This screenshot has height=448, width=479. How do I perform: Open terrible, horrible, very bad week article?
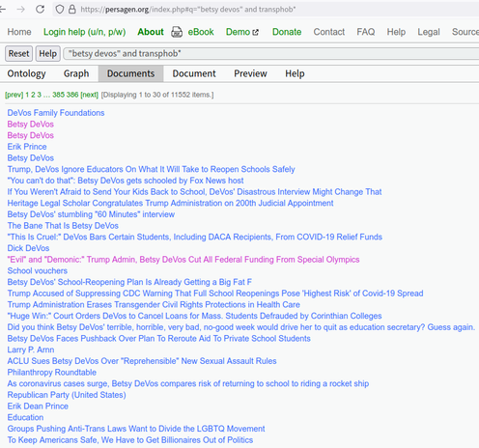(x=241, y=327)
